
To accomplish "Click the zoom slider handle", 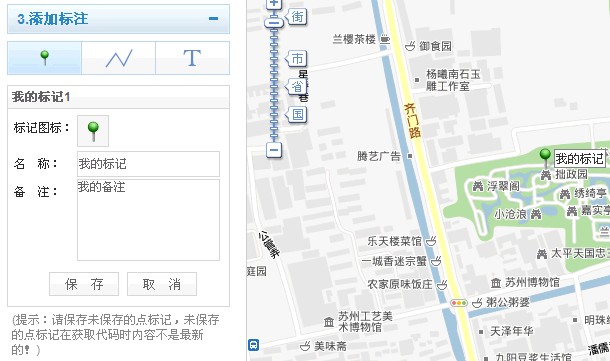I will 274,22.
